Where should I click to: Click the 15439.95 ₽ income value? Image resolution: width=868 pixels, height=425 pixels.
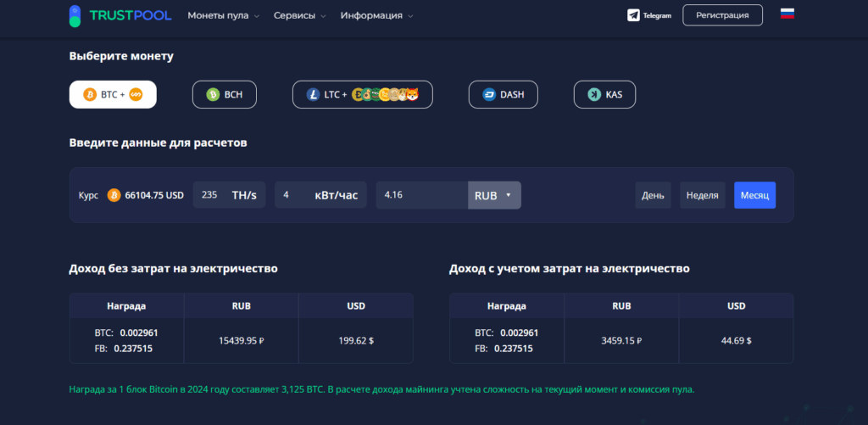click(242, 341)
